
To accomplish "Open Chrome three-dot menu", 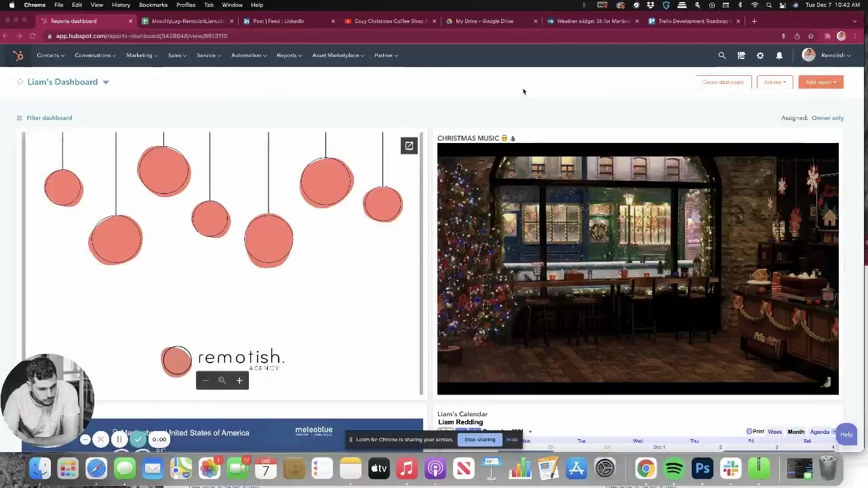I will click(855, 36).
